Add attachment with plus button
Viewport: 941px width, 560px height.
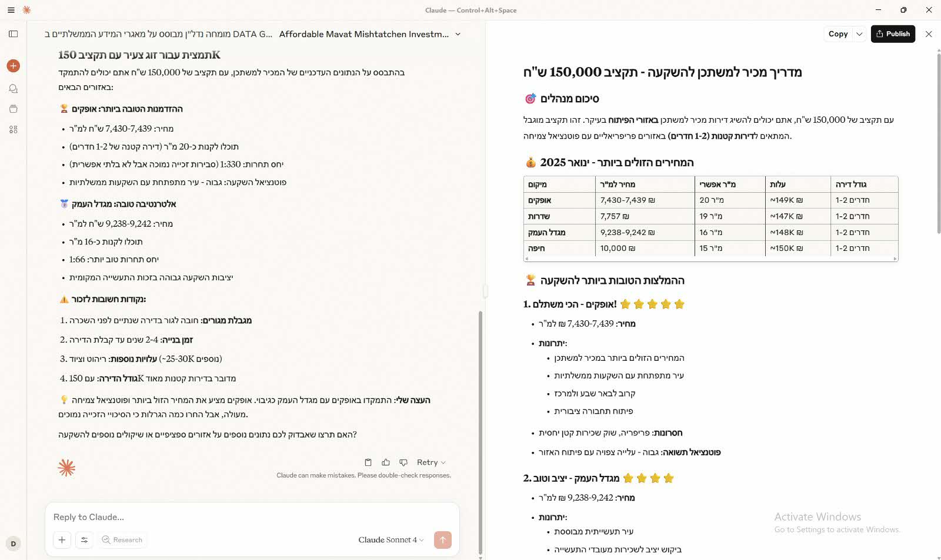click(x=62, y=540)
